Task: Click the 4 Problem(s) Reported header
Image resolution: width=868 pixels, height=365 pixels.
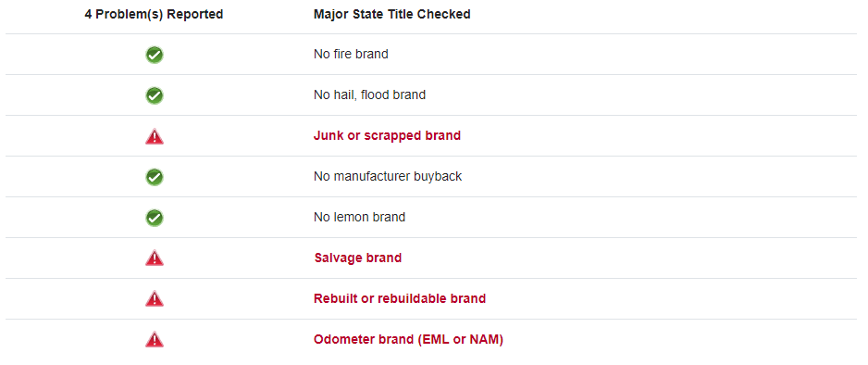Action: pos(154,15)
